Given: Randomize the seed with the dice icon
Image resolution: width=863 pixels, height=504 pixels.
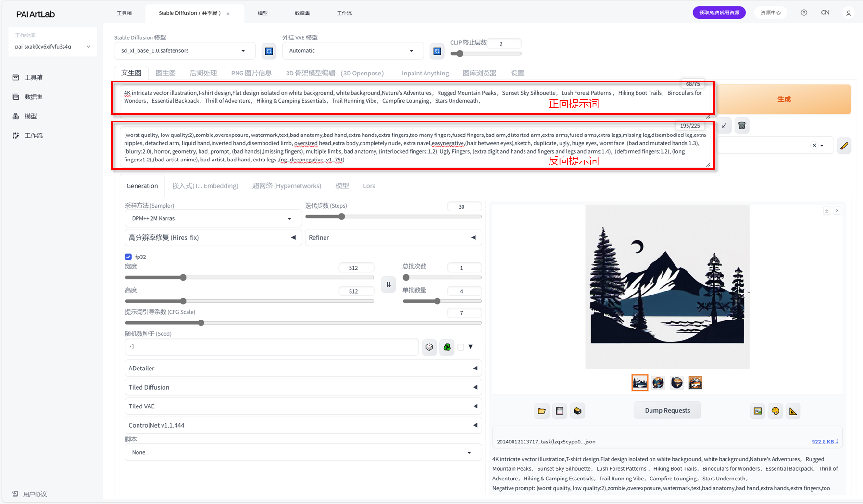Looking at the screenshot, I should pos(429,347).
